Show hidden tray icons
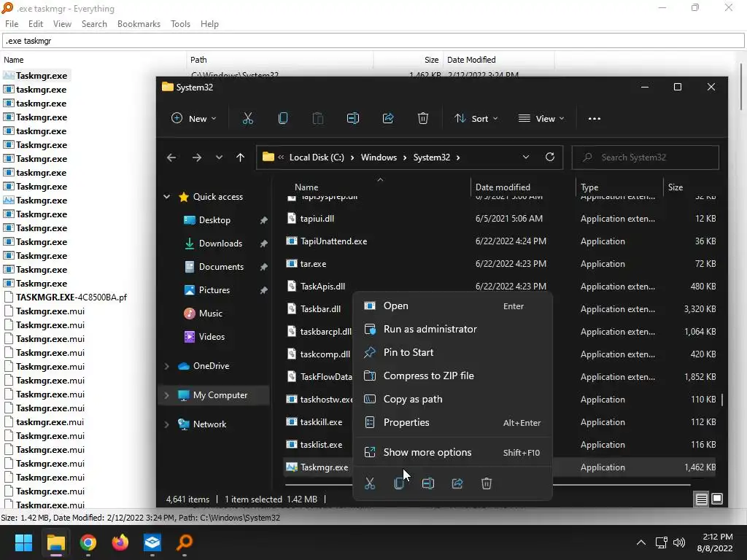The height and width of the screenshot is (560, 747). click(641, 542)
